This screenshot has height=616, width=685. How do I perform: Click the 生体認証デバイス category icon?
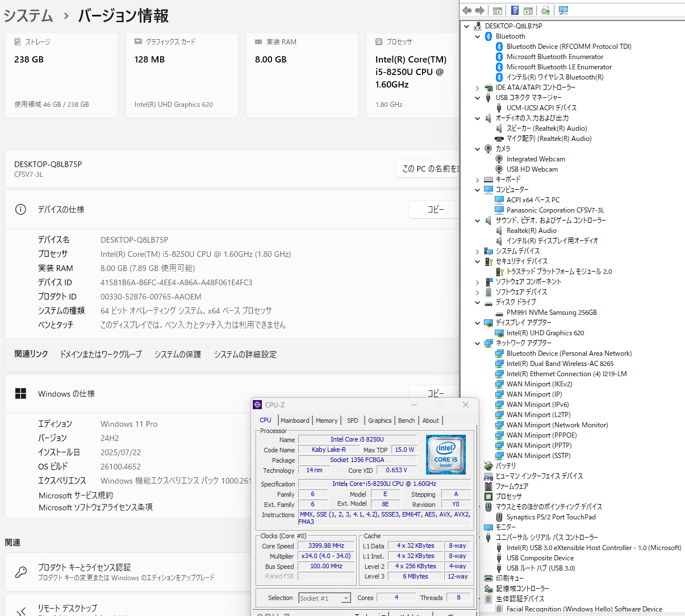click(488, 599)
